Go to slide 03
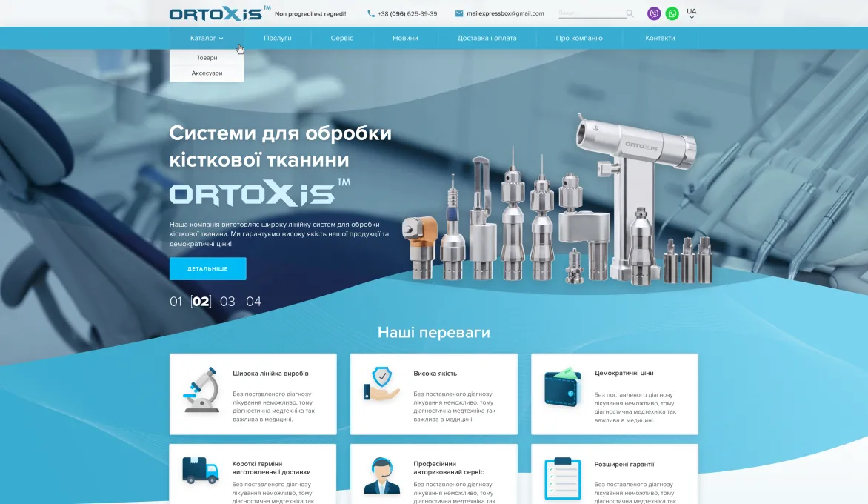868x504 pixels. pyautogui.click(x=227, y=302)
